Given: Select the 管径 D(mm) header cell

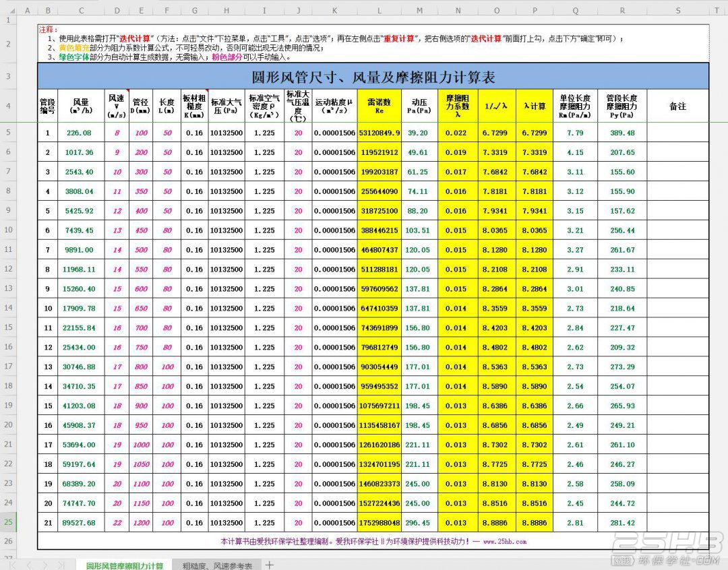Looking at the screenshot, I should point(141,106).
